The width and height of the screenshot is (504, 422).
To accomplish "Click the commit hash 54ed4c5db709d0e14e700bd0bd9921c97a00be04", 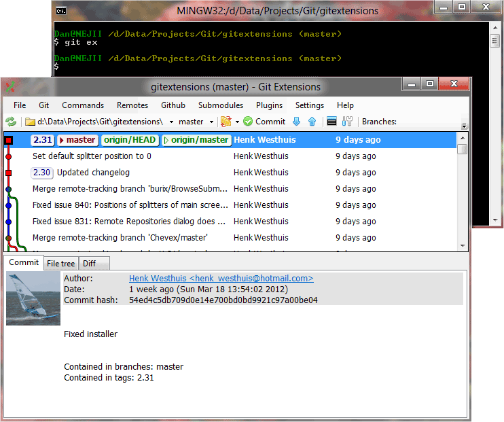I will [223, 300].
